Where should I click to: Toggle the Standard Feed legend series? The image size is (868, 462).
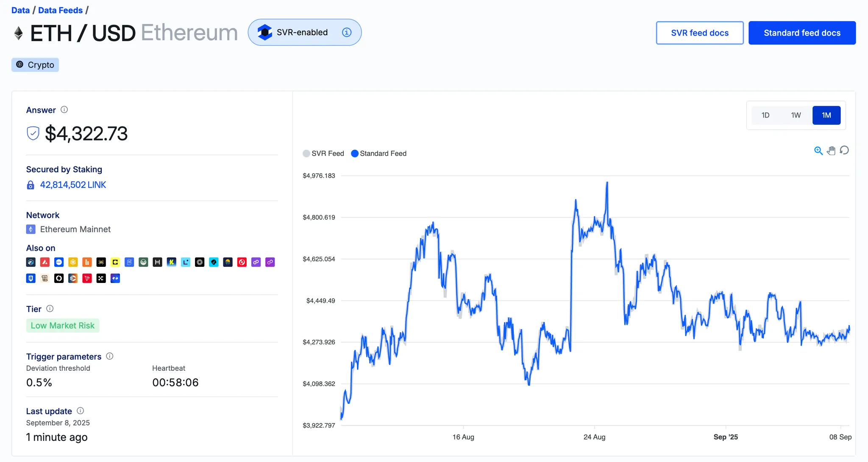pos(378,154)
